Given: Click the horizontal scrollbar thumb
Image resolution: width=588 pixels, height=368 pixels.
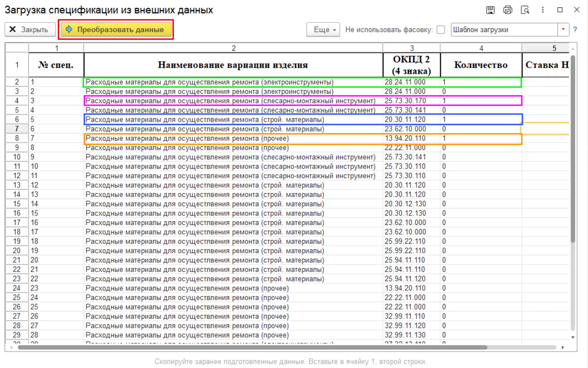Looking at the screenshot, I should point(252,347).
